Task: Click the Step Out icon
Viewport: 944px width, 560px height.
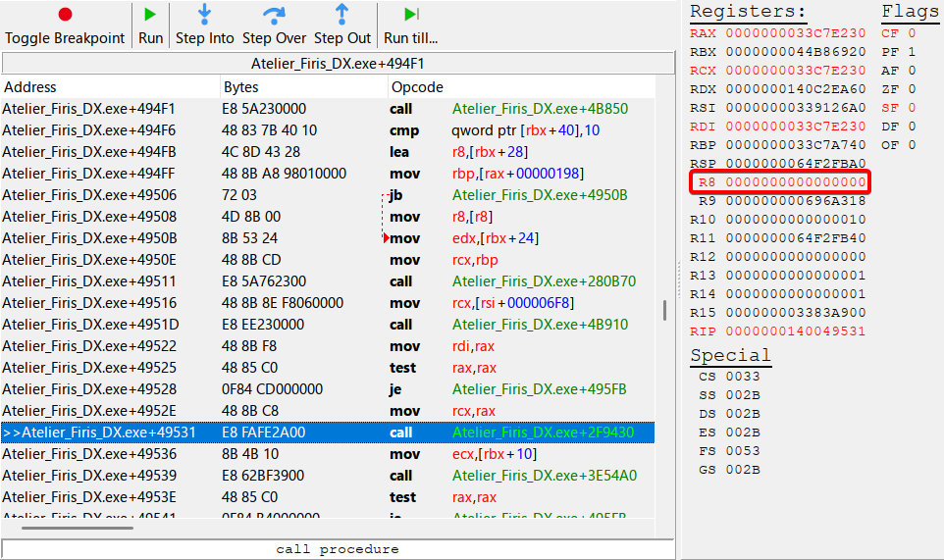Action: tap(341, 15)
